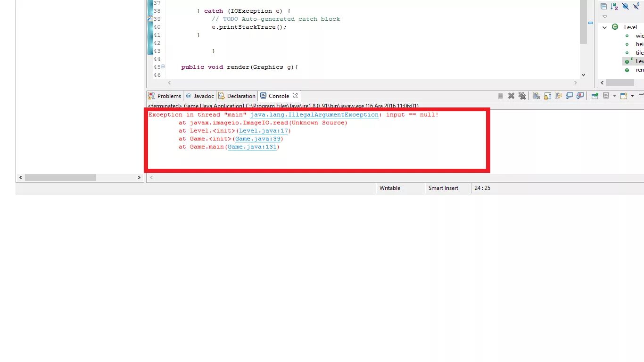Collapse all in Outline panel
This screenshot has height=362, width=644.
603,6
